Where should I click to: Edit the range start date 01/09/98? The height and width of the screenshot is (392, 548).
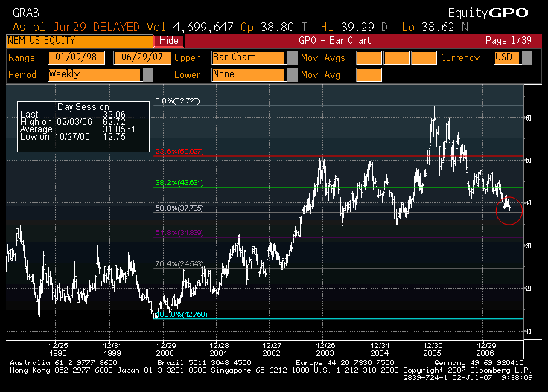coord(76,57)
